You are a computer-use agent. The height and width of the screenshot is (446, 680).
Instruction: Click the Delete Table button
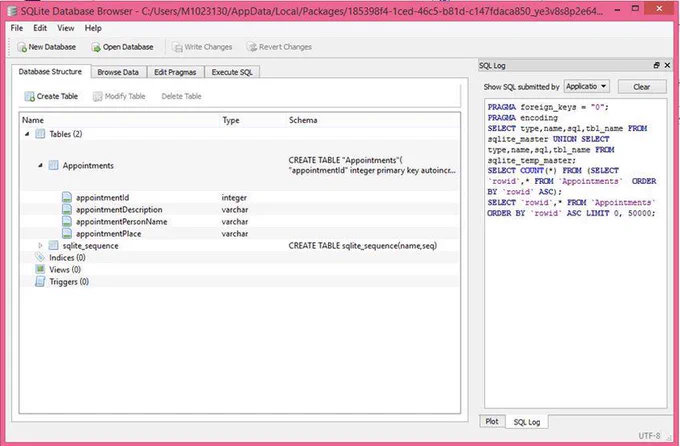tap(181, 96)
